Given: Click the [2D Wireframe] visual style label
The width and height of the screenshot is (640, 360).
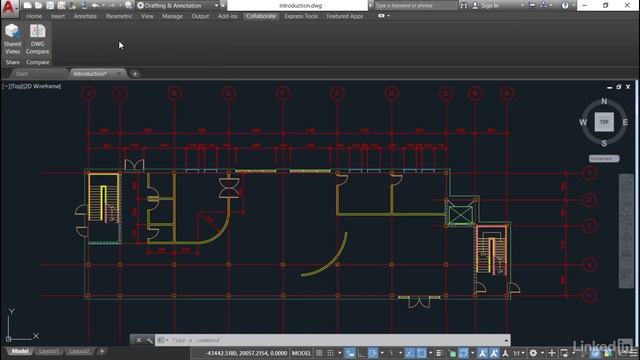Looking at the screenshot, I should pyautogui.click(x=42, y=86).
